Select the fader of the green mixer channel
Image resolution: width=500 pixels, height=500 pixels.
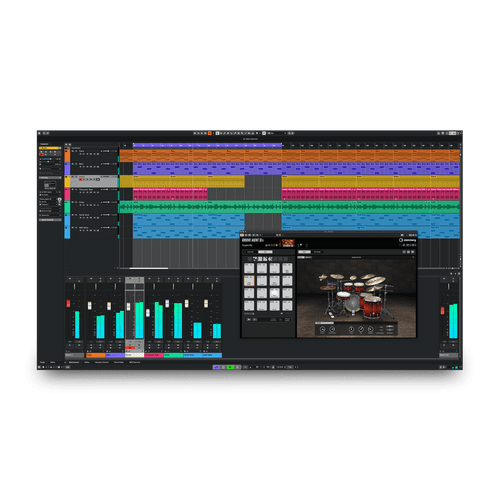pyautogui.click(x=167, y=303)
